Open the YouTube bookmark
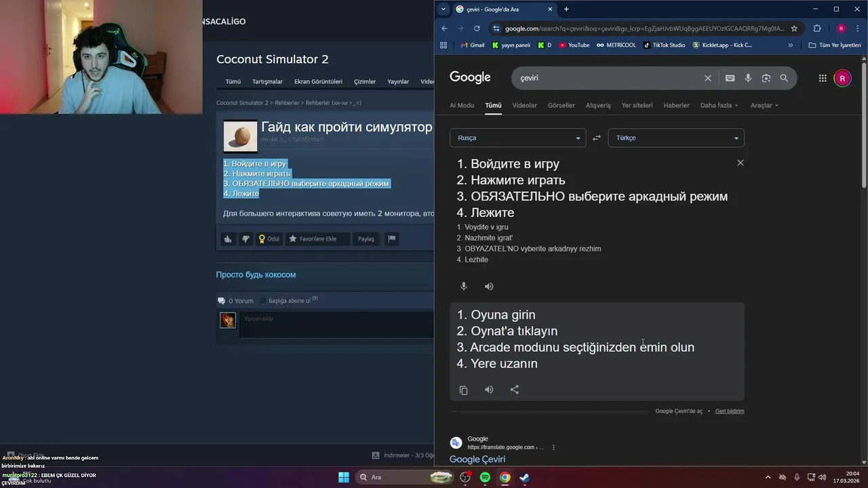868x488 pixels. pos(574,45)
